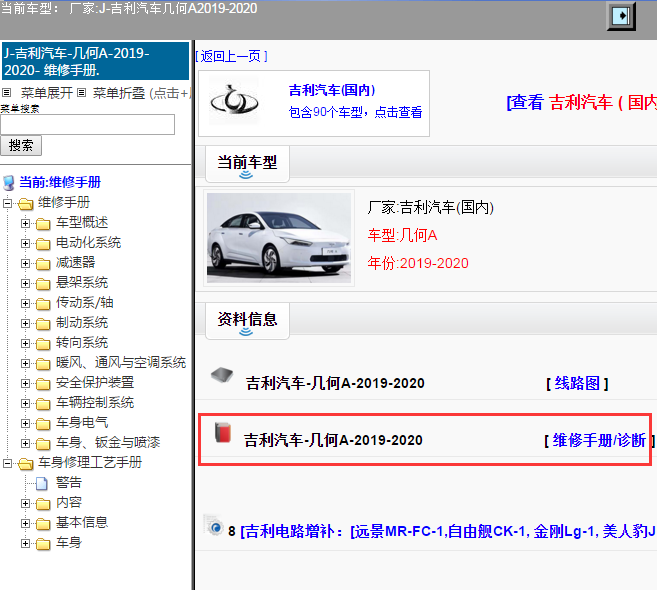The image size is (657, 590).
Task: Click the 电动化系统 folder icon
Action: [43, 243]
